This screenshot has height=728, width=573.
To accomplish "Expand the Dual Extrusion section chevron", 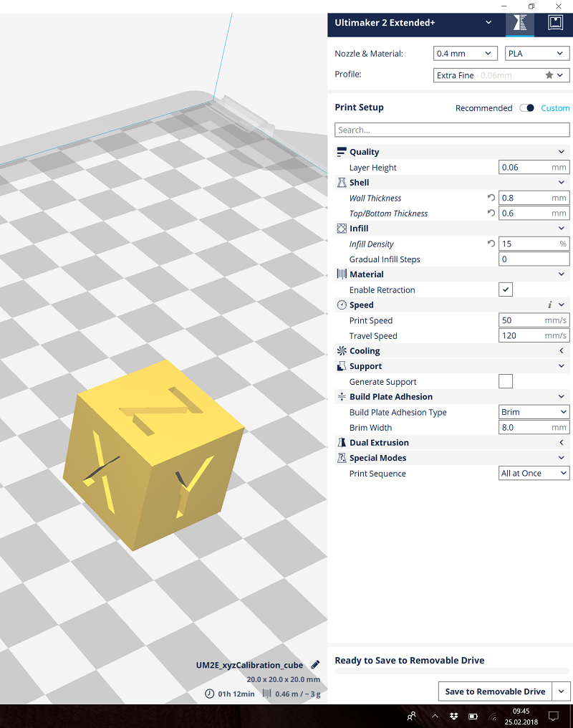I will pyautogui.click(x=562, y=443).
